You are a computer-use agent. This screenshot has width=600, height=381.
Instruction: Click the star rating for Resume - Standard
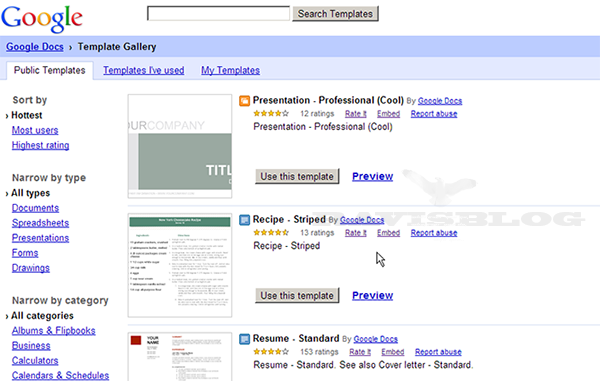[271, 352]
